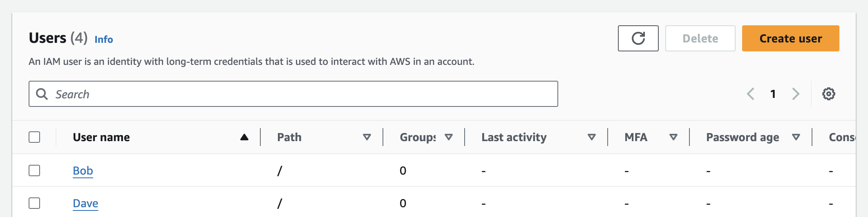Open the Info link beside Users
Screen dimensions: 868x217
point(104,40)
